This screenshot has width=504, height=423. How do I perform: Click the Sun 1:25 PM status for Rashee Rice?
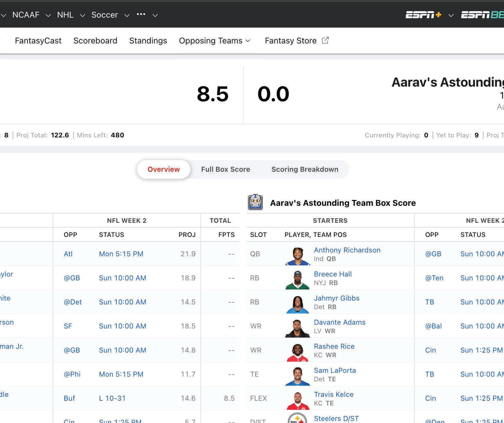tap(482, 350)
